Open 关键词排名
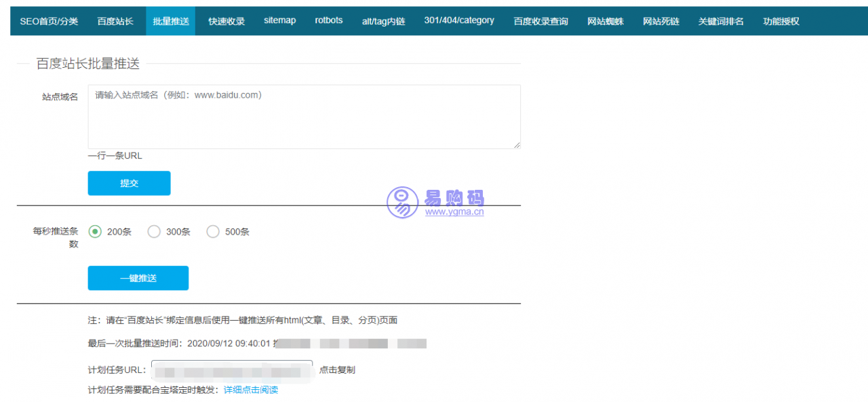The image size is (868, 402). (720, 20)
